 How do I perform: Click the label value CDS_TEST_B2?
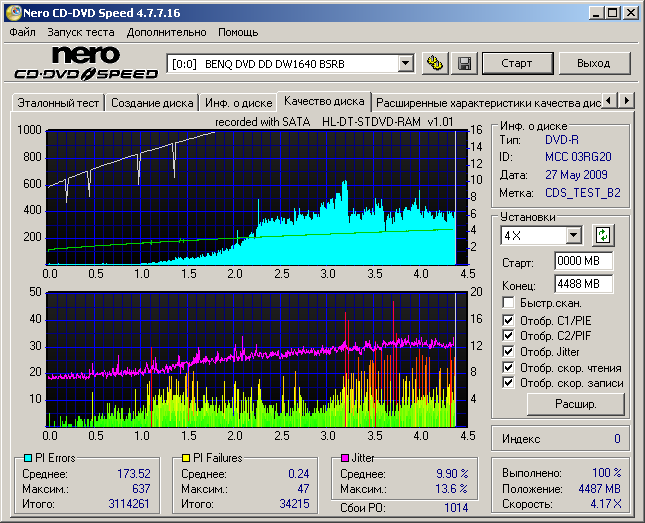click(x=582, y=193)
